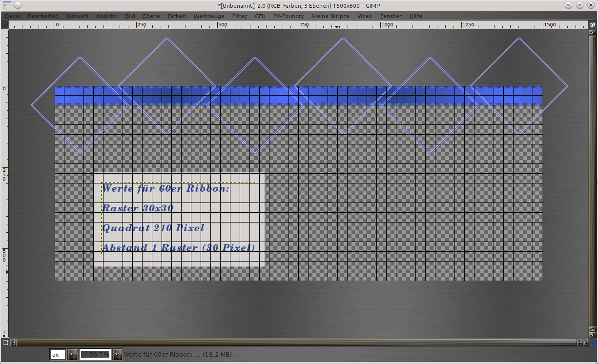Open the Filter menu
Image resolution: width=598 pixels, height=364 pixels.
coord(239,16)
